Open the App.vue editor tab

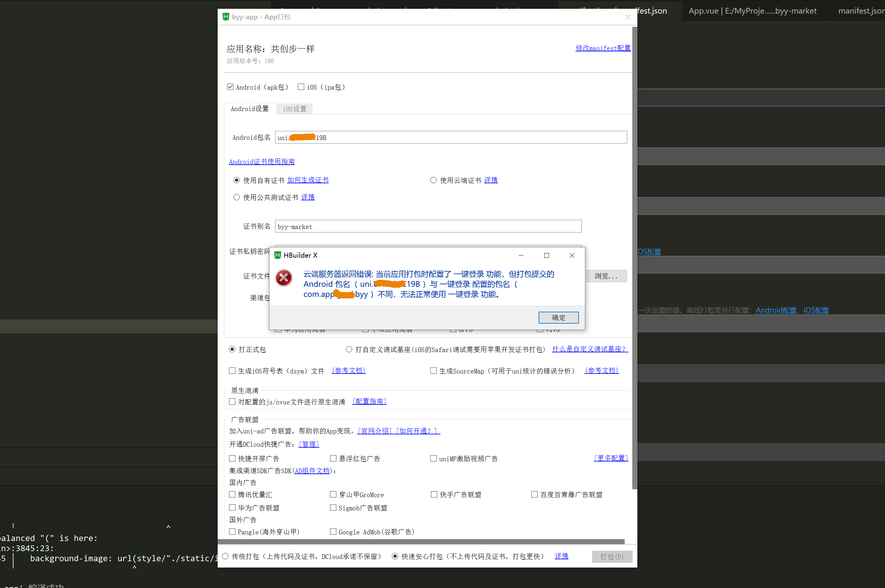(752, 11)
